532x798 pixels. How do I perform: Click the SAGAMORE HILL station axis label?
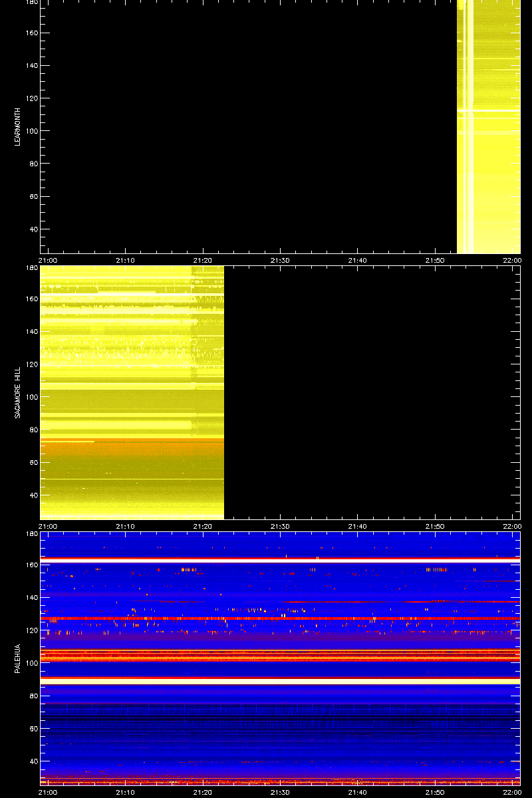(19, 392)
